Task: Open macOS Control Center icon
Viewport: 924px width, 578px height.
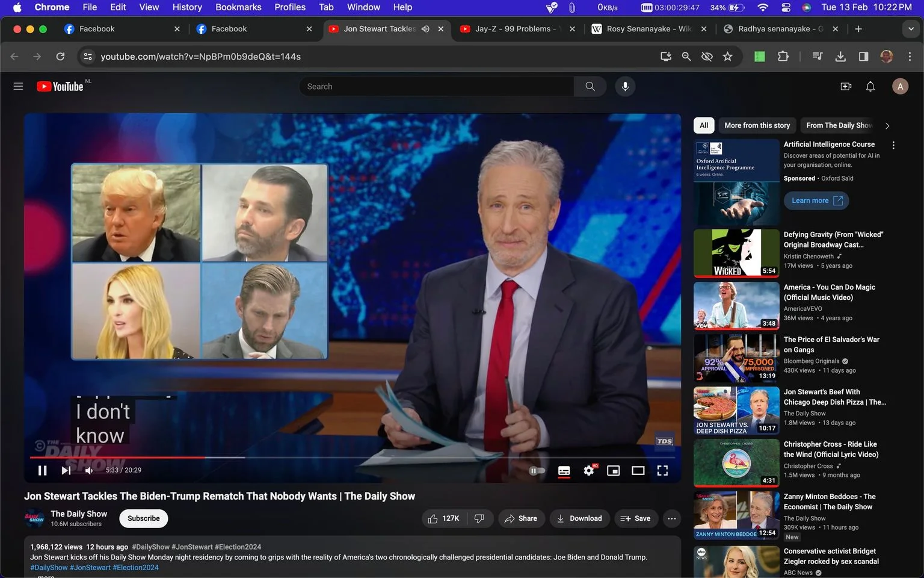Action: (786, 7)
